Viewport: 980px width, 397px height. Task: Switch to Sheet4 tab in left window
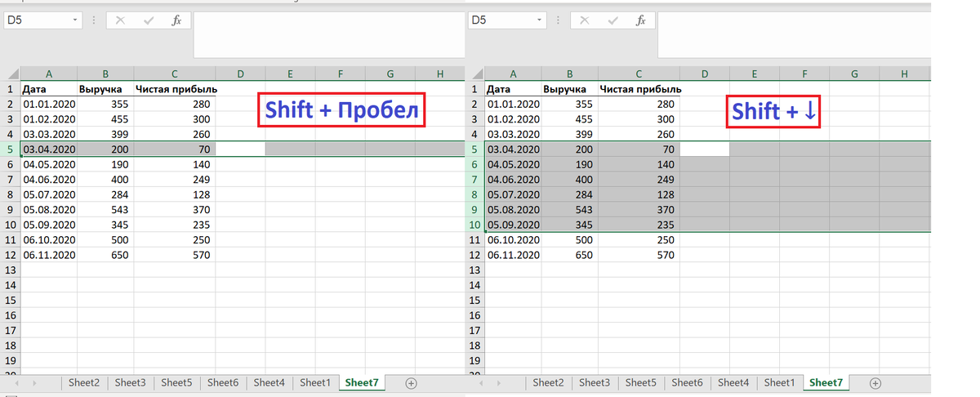tap(269, 382)
